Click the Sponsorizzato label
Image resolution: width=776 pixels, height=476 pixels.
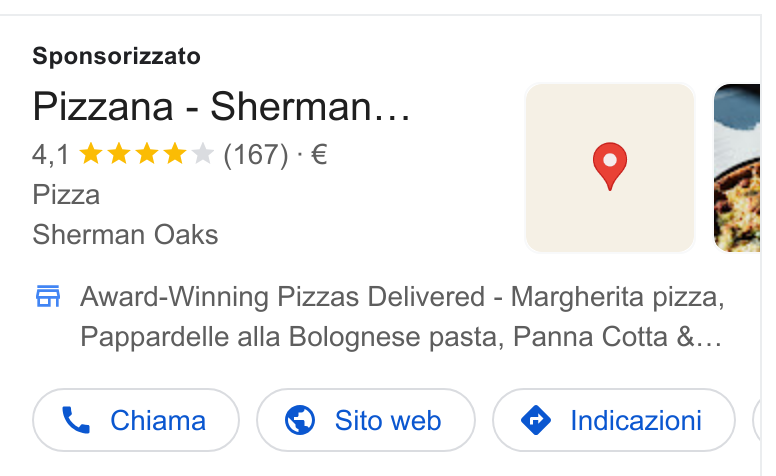116,56
